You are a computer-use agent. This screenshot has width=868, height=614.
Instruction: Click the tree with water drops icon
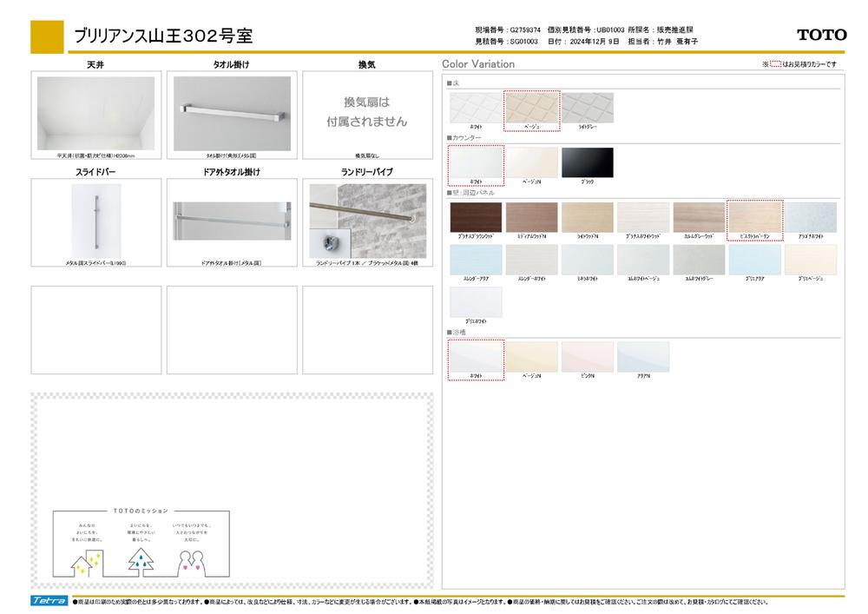tap(141, 561)
